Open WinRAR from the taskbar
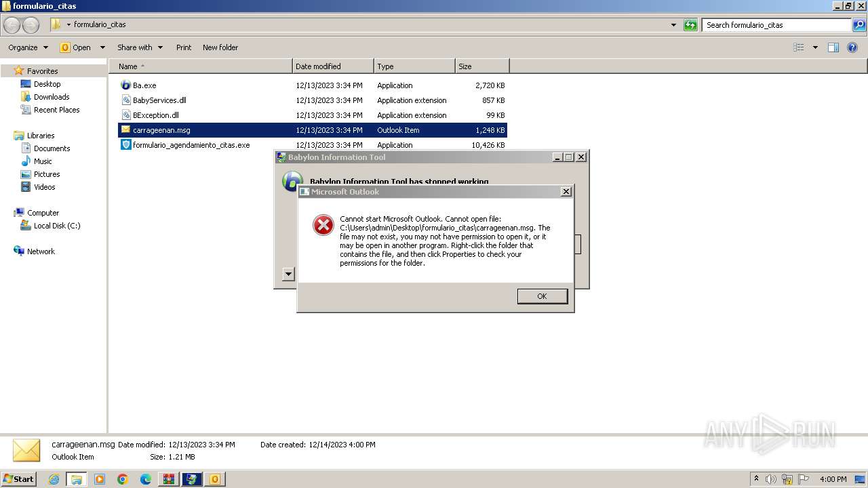This screenshot has height=488, width=868. click(x=169, y=479)
